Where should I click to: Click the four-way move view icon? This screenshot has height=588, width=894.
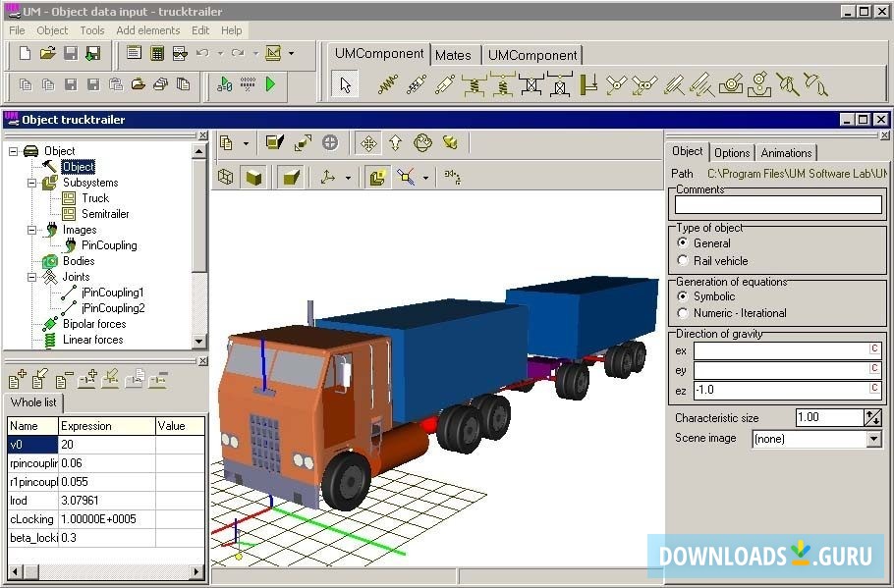(x=368, y=143)
